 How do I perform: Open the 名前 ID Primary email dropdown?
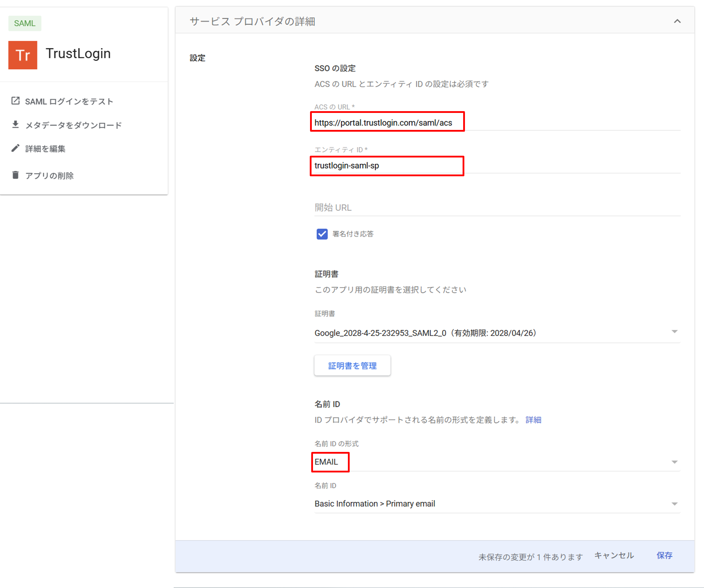497,504
